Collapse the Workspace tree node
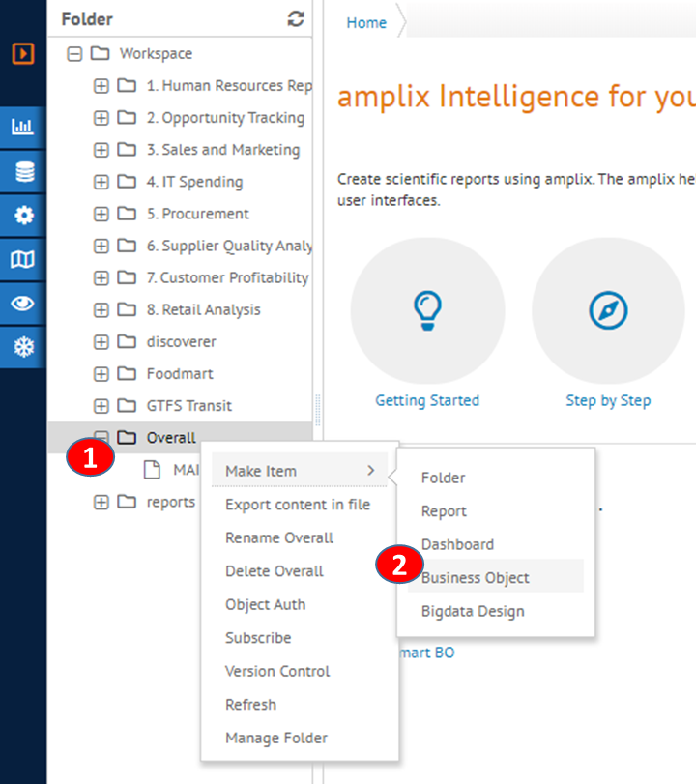 74,54
